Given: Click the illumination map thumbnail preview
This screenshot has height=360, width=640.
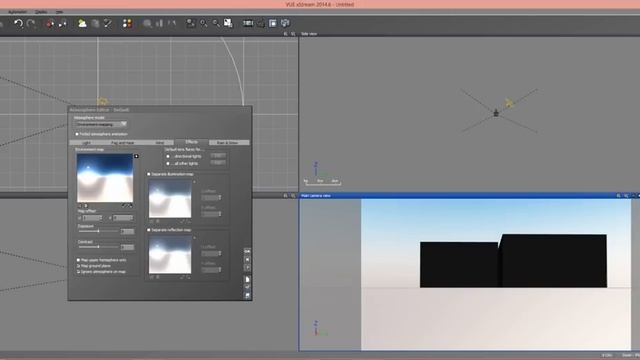Looking at the screenshot, I should [170, 199].
